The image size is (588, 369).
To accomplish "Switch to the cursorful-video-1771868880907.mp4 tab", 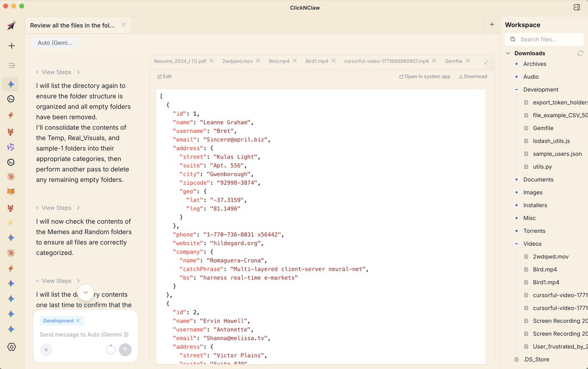I will 386,61.
